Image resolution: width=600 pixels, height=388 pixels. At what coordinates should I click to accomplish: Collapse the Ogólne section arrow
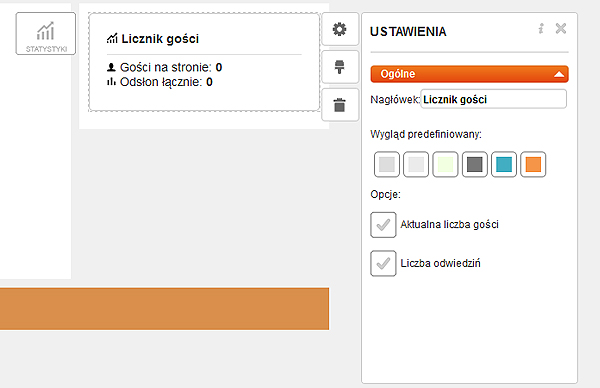(559, 74)
